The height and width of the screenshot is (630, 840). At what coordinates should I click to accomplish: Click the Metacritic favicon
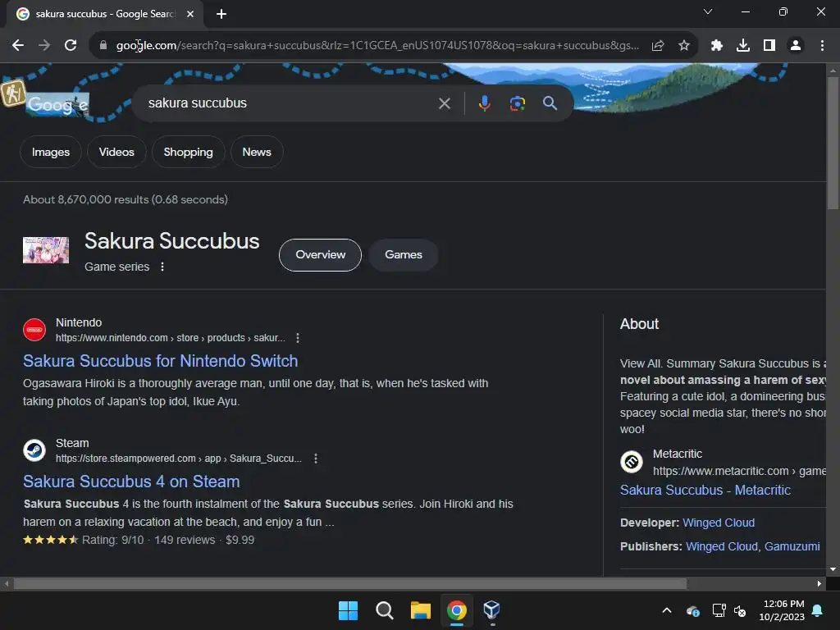point(632,462)
